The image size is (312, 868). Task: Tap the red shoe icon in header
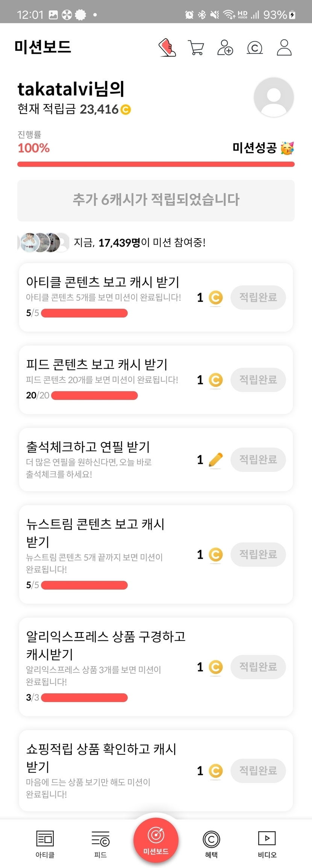167,48
